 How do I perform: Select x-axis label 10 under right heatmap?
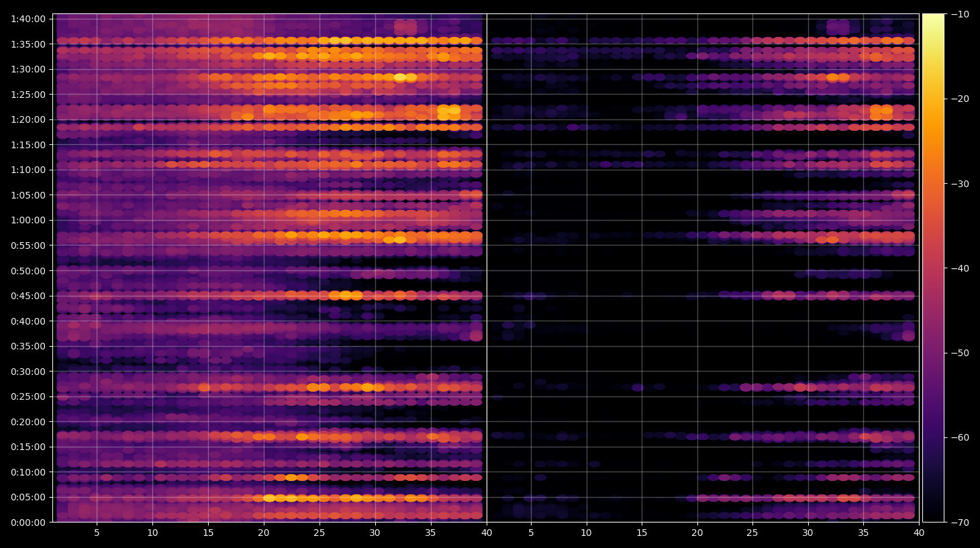tap(586, 533)
